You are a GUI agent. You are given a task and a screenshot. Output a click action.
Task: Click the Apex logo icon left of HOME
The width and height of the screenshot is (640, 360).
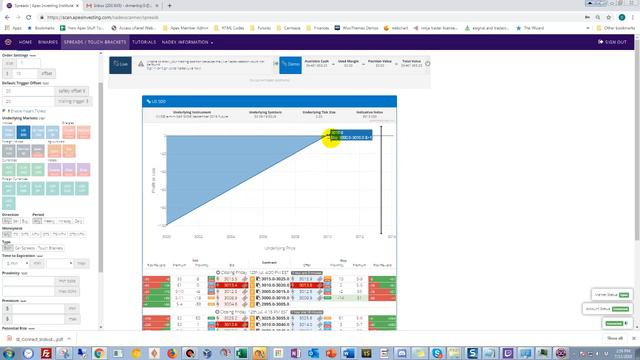click(x=8, y=42)
